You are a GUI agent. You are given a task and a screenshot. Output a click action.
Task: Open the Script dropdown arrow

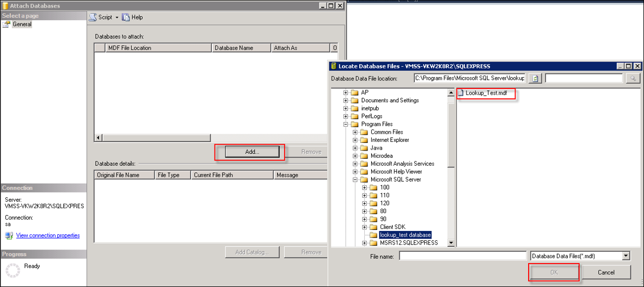[116, 17]
